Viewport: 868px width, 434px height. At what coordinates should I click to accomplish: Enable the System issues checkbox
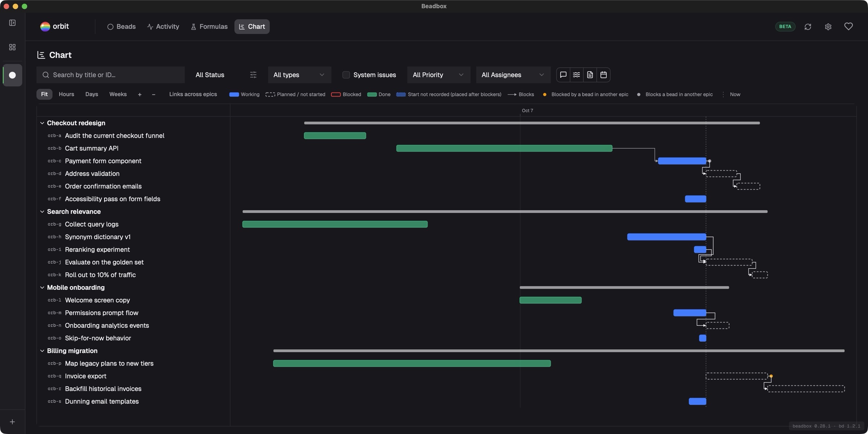point(346,75)
